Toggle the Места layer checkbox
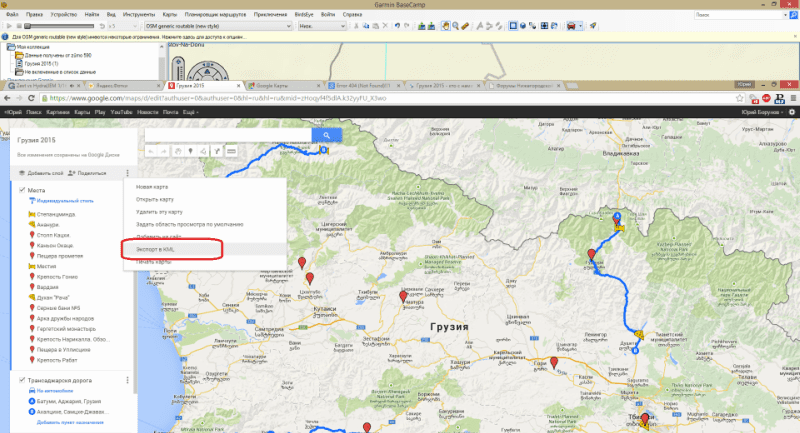Screen dimensions: 800x433 pyautogui.click(x=22, y=190)
